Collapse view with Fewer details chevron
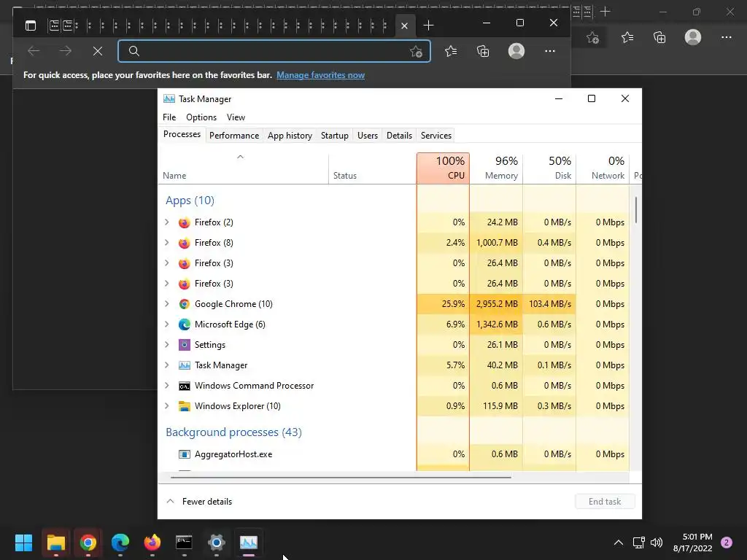The height and width of the screenshot is (560, 747). [x=170, y=502]
